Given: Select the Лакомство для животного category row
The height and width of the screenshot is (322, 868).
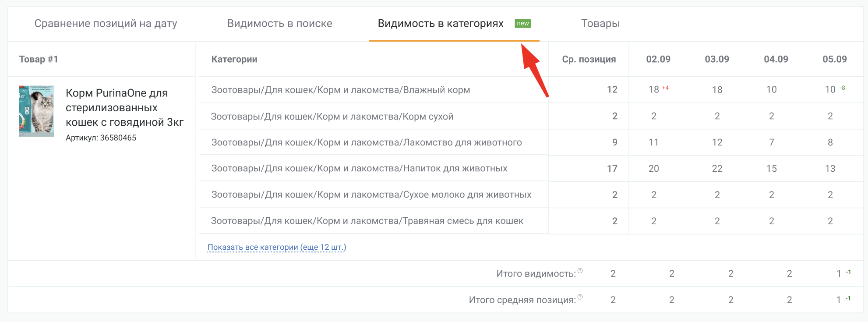Looking at the screenshot, I should (374, 142).
